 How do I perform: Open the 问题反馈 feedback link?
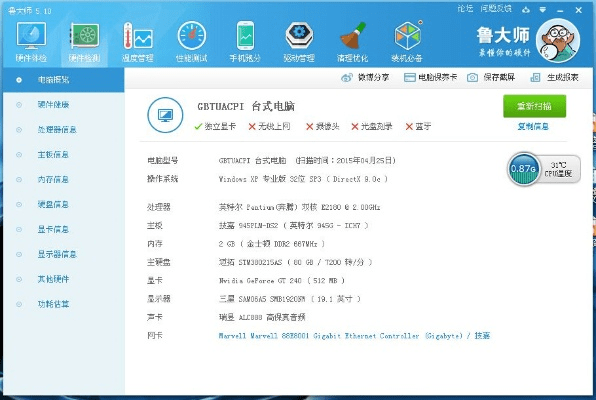496,9
